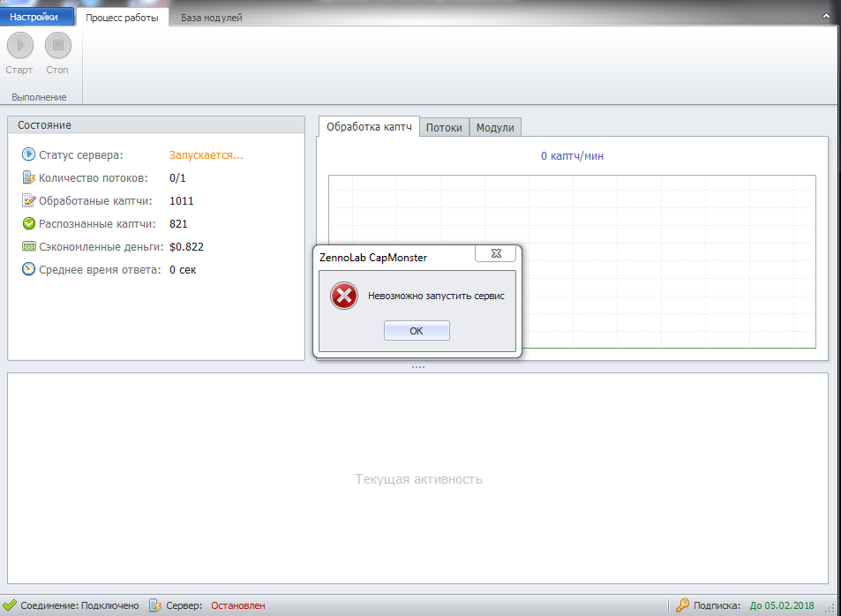
Task: Click the Стоп stop button icon
Action: coord(58,45)
